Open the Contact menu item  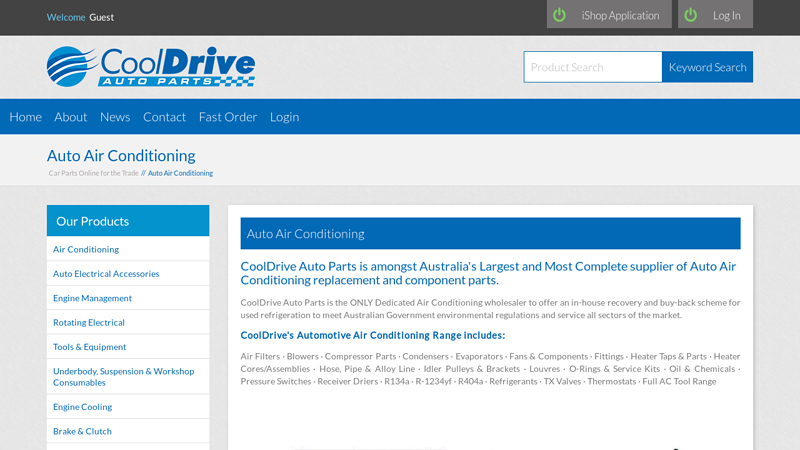click(164, 117)
